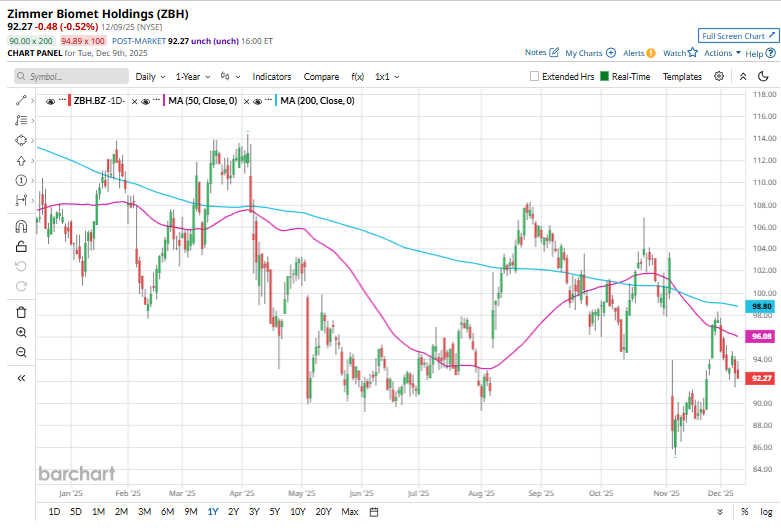Open the Daily interval dropdown
The height and width of the screenshot is (530, 781).
coord(150,76)
